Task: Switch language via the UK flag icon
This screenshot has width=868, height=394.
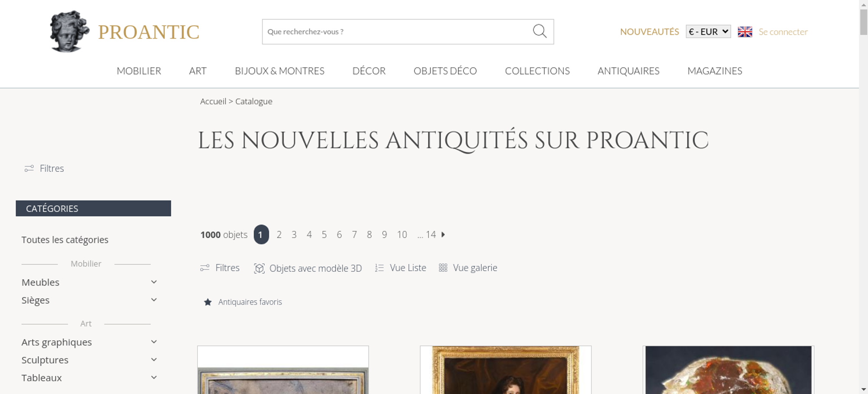Action: [x=745, y=32]
